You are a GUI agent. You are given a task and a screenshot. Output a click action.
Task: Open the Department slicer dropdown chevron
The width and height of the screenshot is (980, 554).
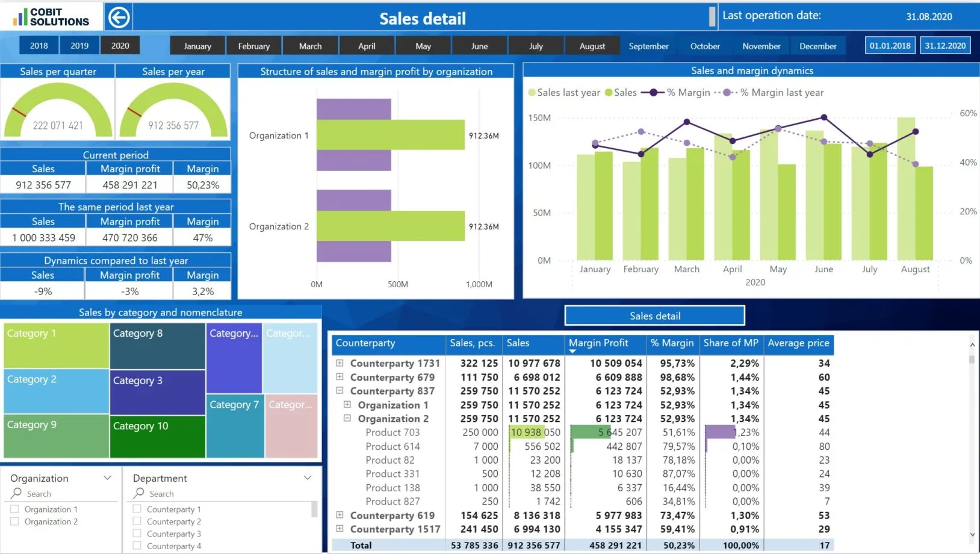(x=308, y=478)
